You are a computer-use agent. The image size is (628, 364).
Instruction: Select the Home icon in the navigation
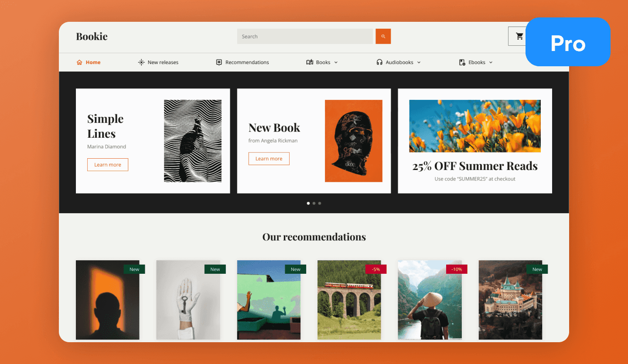(x=79, y=62)
